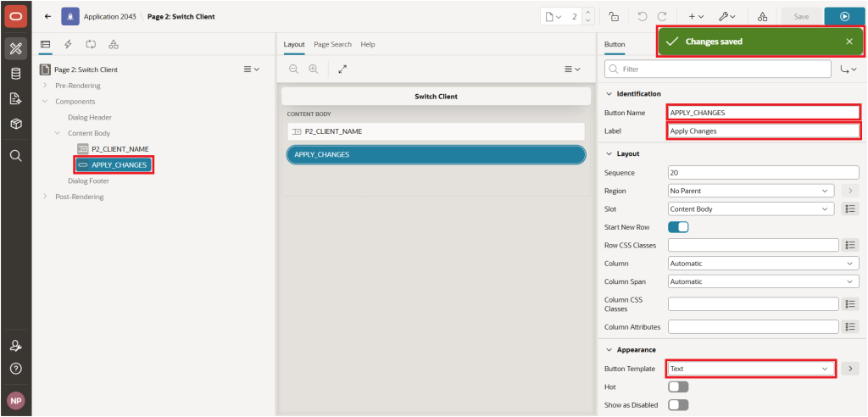Image resolution: width=868 pixels, height=417 pixels.
Task: Go back using the left arrow
Action: click(47, 17)
